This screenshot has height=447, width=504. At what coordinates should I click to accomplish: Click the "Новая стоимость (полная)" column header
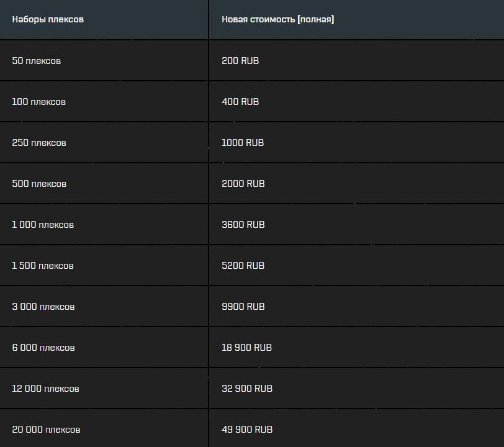click(277, 19)
